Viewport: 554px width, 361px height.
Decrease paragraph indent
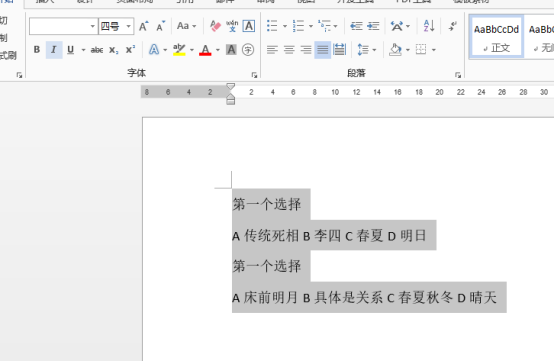356,26
